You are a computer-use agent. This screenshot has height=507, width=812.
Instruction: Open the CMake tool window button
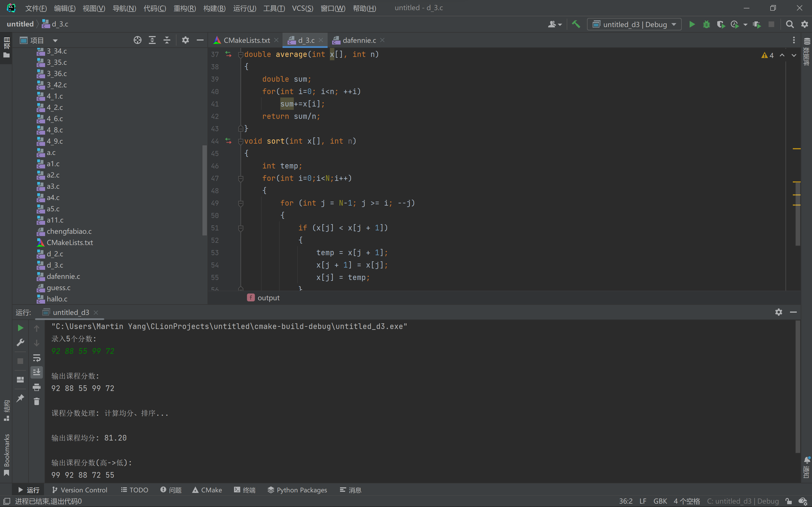coord(207,490)
